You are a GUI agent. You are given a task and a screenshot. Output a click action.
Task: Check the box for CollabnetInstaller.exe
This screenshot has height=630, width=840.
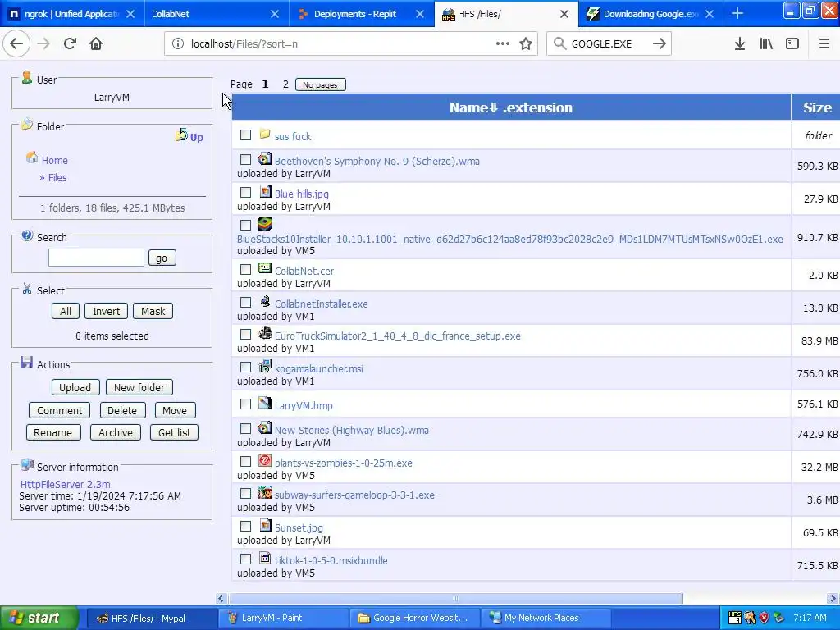click(x=245, y=302)
